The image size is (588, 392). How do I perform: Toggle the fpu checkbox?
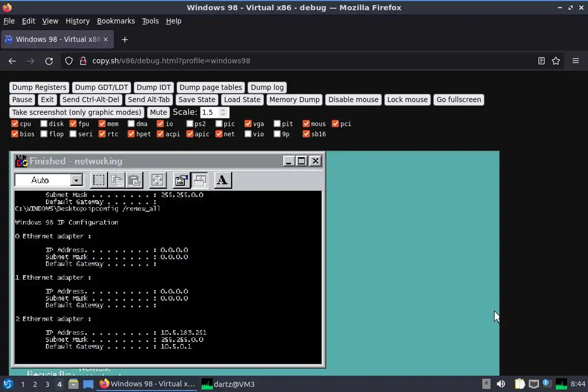pyautogui.click(x=73, y=124)
